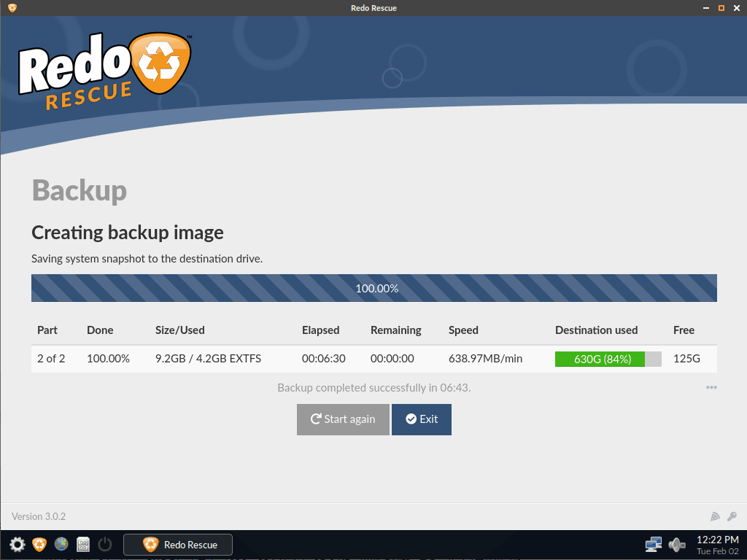The width and height of the screenshot is (747, 560).
Task: Open the web browser globe icon in the taskbar
Action: pyautogui.click(x=61, y=544)
